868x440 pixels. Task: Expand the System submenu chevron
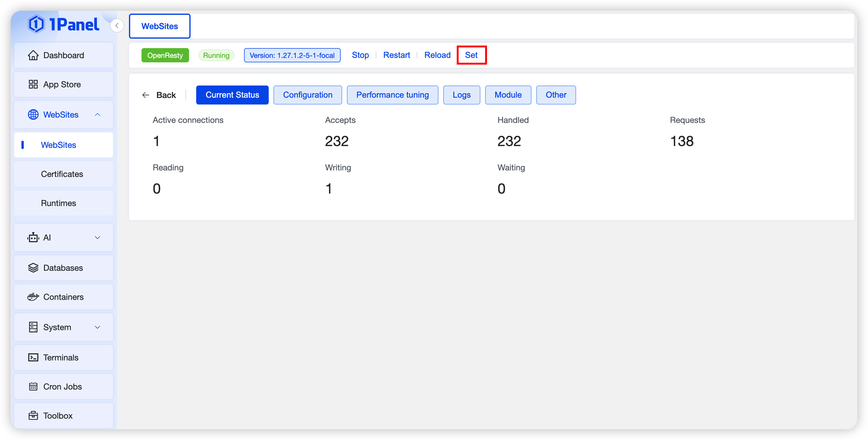98,327
